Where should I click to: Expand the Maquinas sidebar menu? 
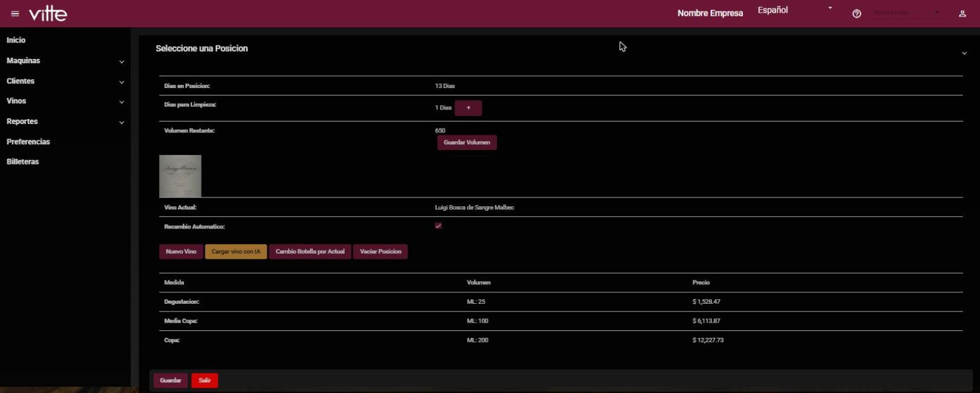tap(65, 61)
